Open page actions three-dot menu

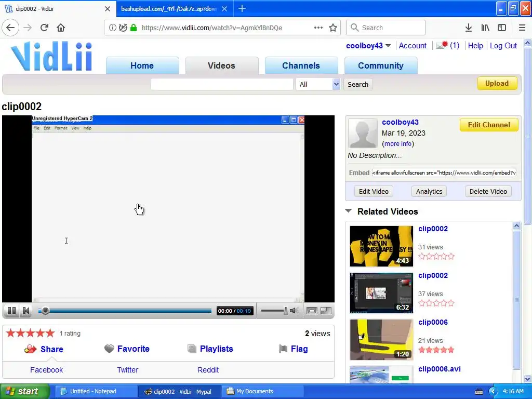tap(318, 28)
